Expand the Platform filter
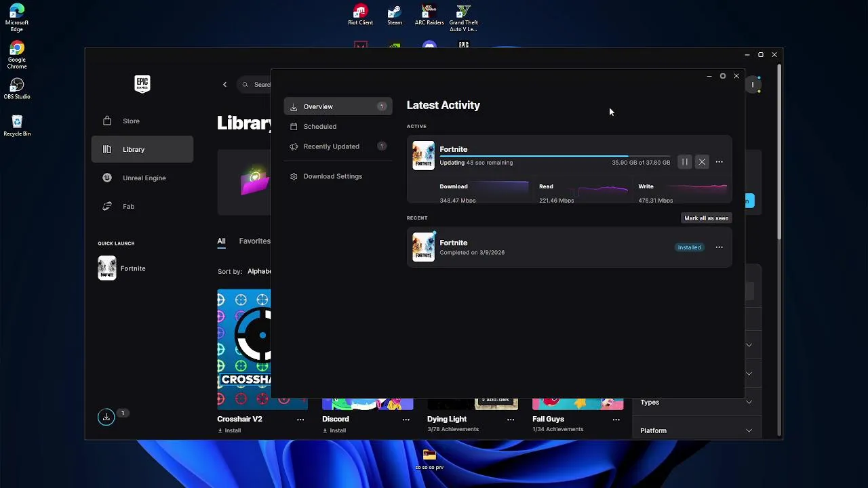 [x=696, y=431]
